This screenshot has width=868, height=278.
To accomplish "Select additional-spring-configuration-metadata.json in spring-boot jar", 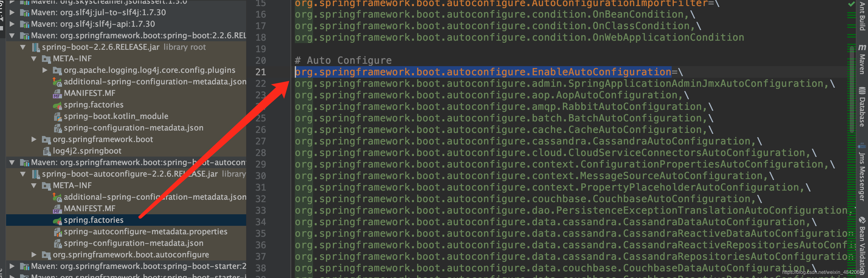I will click(155, 82).
